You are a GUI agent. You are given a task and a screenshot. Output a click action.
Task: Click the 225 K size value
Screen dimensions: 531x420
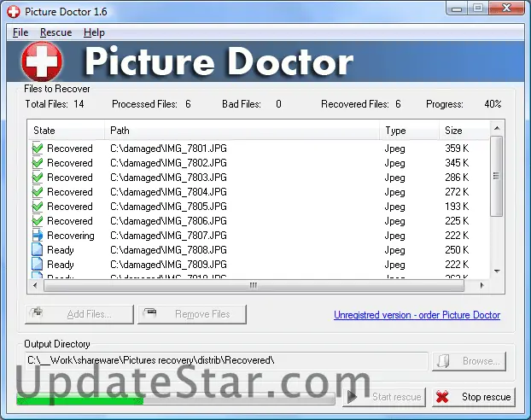click(457, 221)
